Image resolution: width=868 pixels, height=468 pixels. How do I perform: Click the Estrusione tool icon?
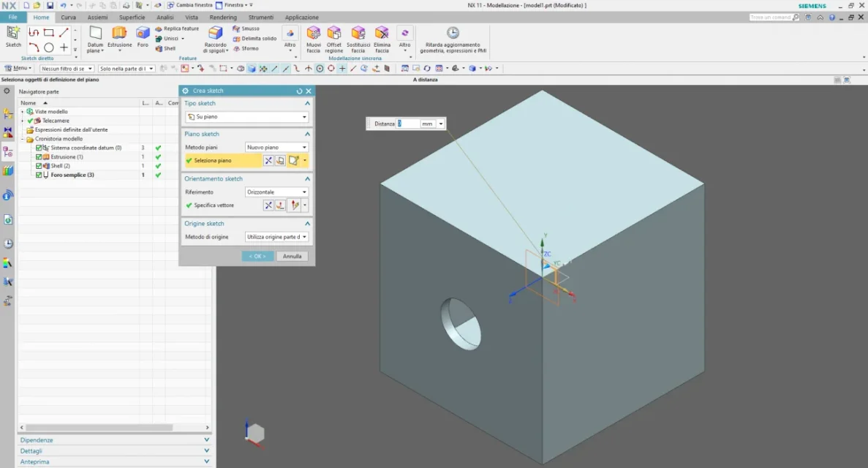pos(119,33)
